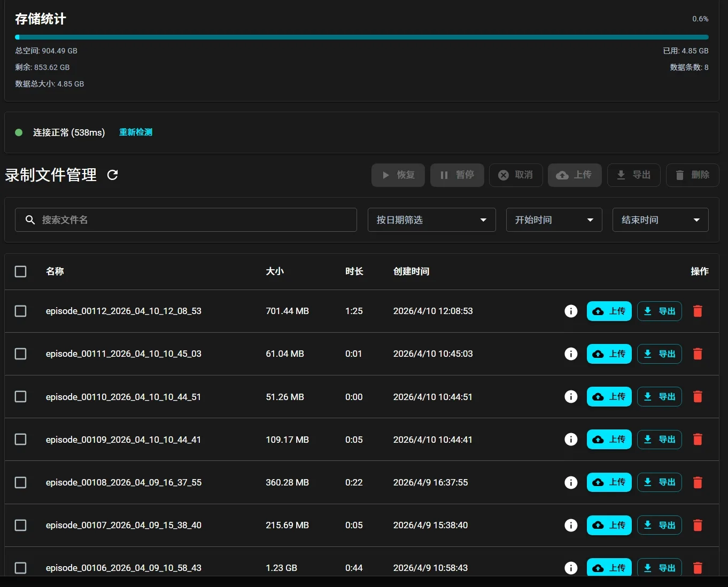
Task: Delete episode_00111 using trash icon
Action: point(698,354)
